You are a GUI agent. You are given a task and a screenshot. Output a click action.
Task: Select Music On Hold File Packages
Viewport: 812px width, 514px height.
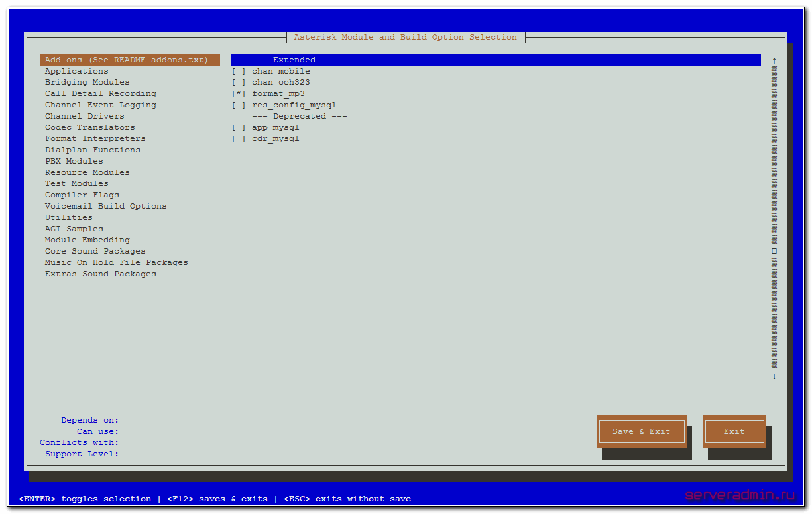(116, 263)
